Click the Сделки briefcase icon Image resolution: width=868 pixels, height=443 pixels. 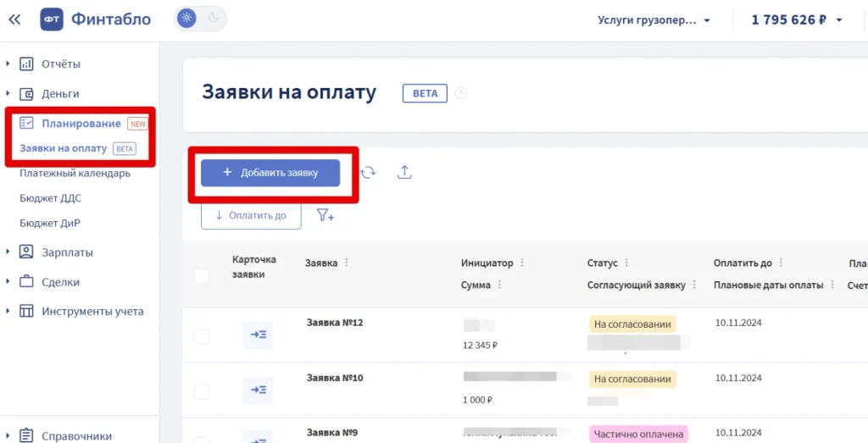[x=26, y=281]
